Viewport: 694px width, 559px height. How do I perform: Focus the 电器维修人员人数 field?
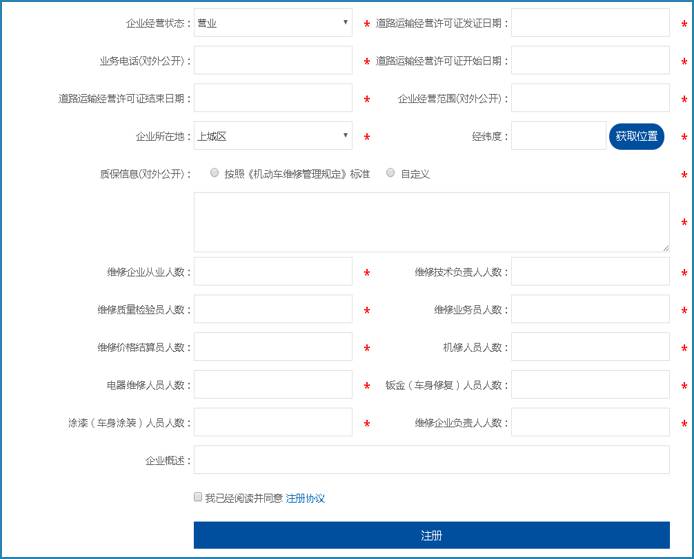point(273,384)
